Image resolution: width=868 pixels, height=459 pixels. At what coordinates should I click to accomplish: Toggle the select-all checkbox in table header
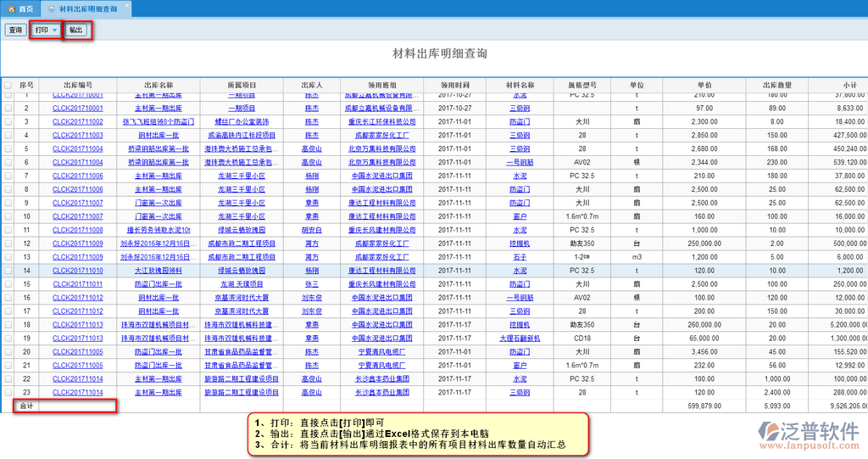tap(8, 86)
